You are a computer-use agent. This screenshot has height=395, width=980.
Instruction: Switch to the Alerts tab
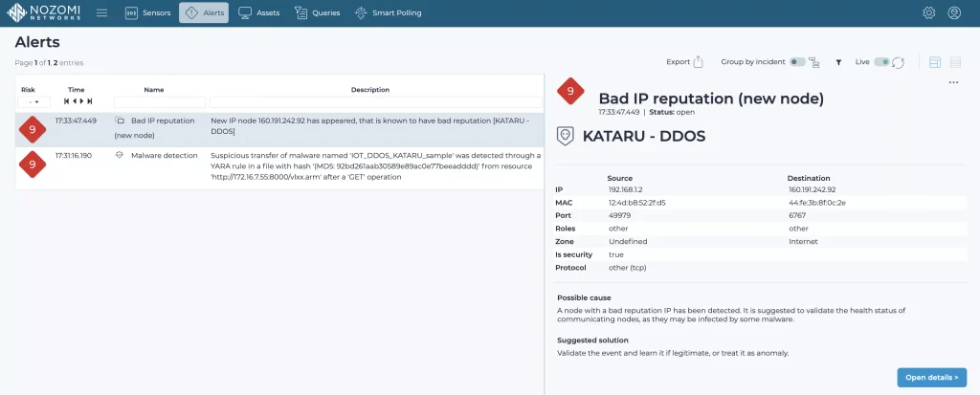point(204,12)
